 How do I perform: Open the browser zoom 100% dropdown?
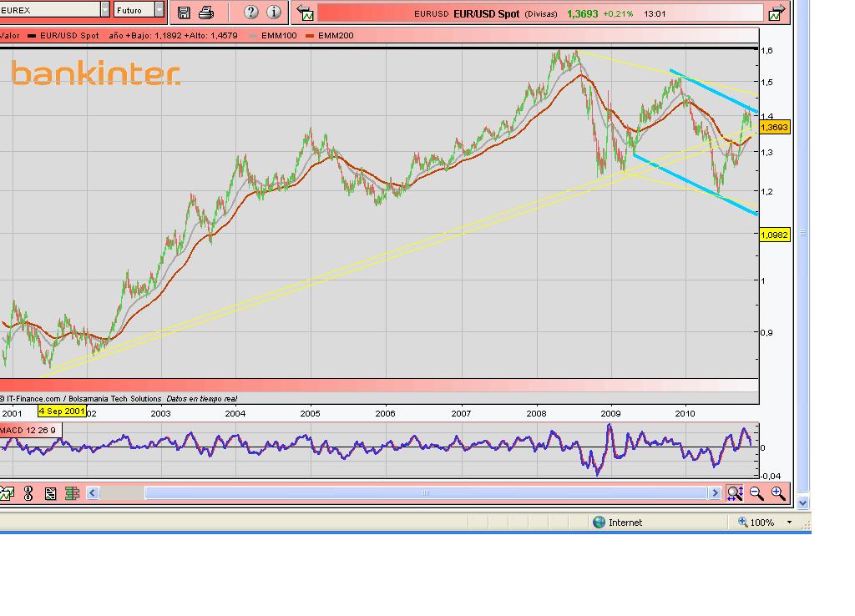(790, 523)
